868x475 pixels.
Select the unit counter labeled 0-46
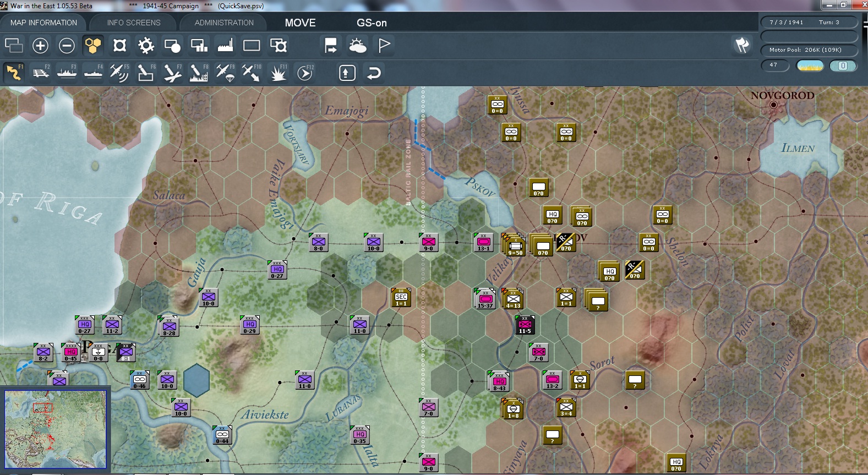click(x=140, y=380)
